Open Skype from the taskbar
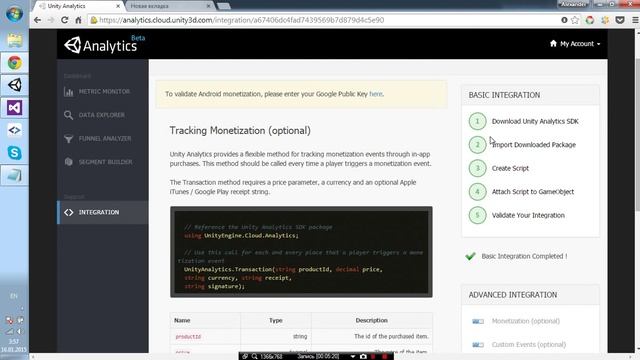 (15, 153)
